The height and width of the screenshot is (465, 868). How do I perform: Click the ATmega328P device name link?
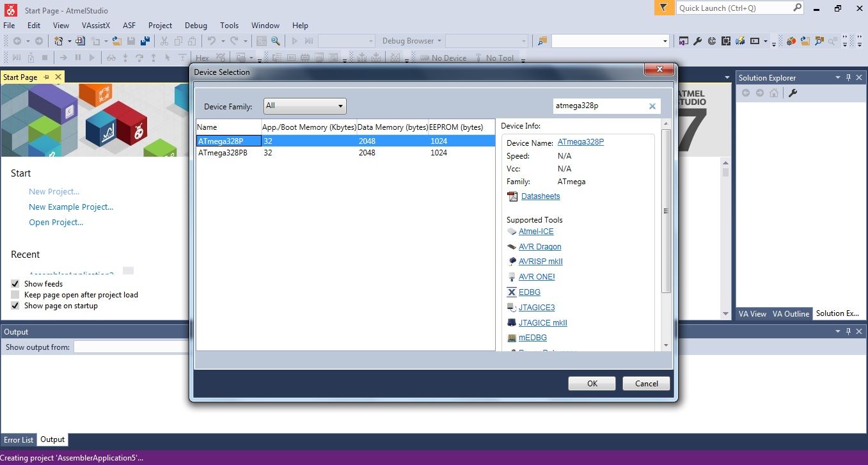580,142
